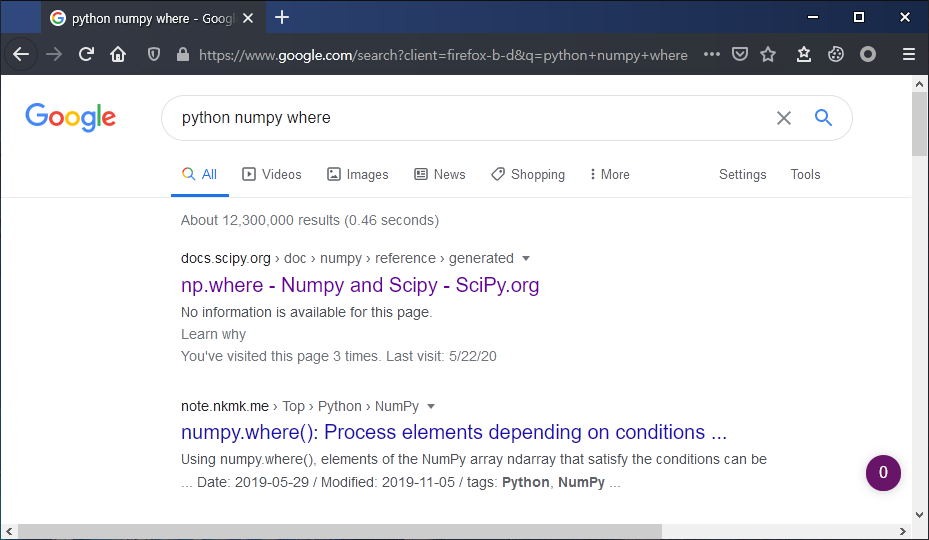Click the horizontal scrollbar left arrow

click(x=9, y=531)
